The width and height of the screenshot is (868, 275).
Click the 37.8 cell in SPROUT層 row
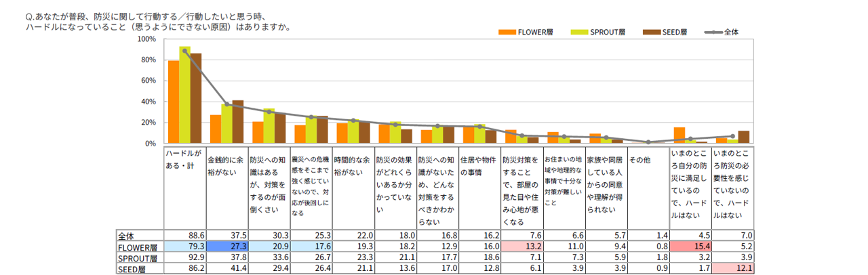click(x=226, y=258)
